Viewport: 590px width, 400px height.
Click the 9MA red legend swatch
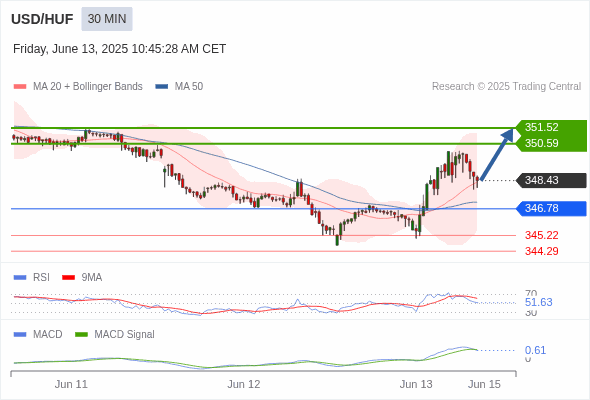point(68,278)
